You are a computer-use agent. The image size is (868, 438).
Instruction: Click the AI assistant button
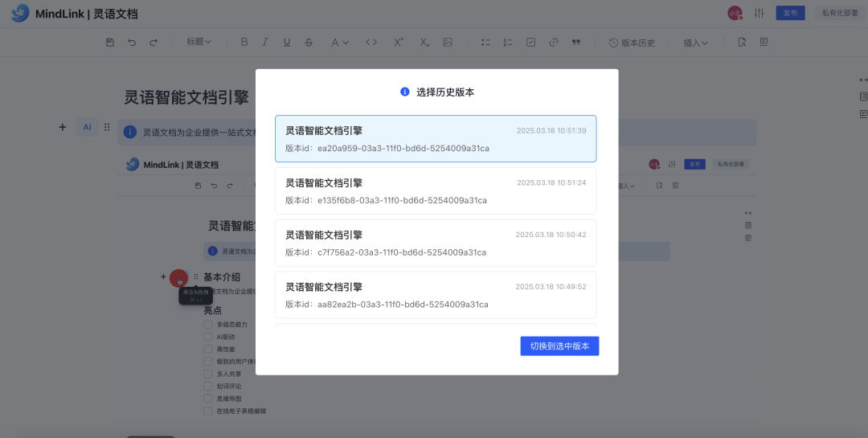coord(87,127)
